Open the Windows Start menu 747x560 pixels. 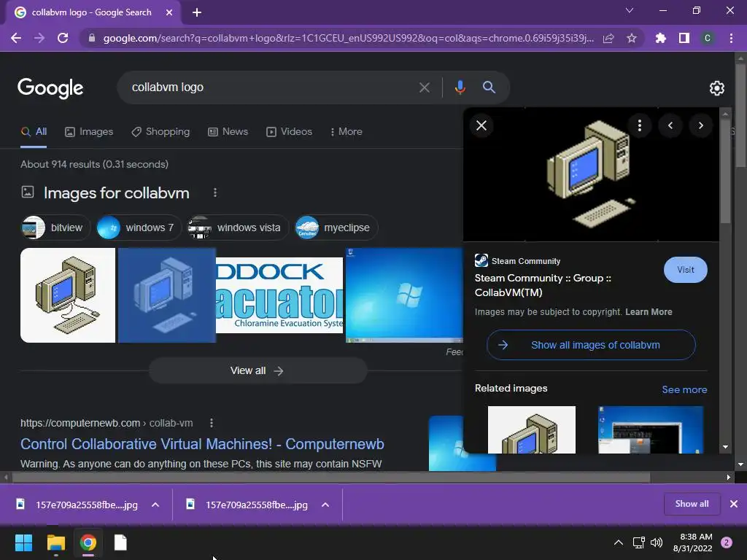coord(23,542)
